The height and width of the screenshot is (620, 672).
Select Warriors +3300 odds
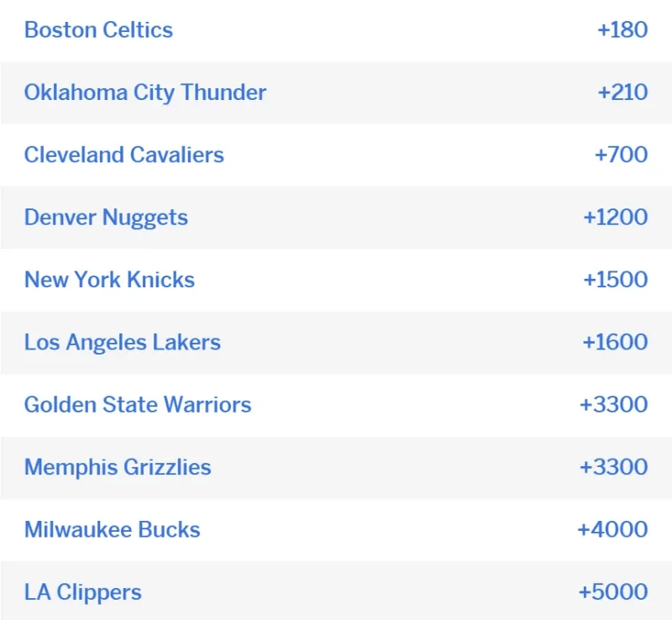(614, 404)
